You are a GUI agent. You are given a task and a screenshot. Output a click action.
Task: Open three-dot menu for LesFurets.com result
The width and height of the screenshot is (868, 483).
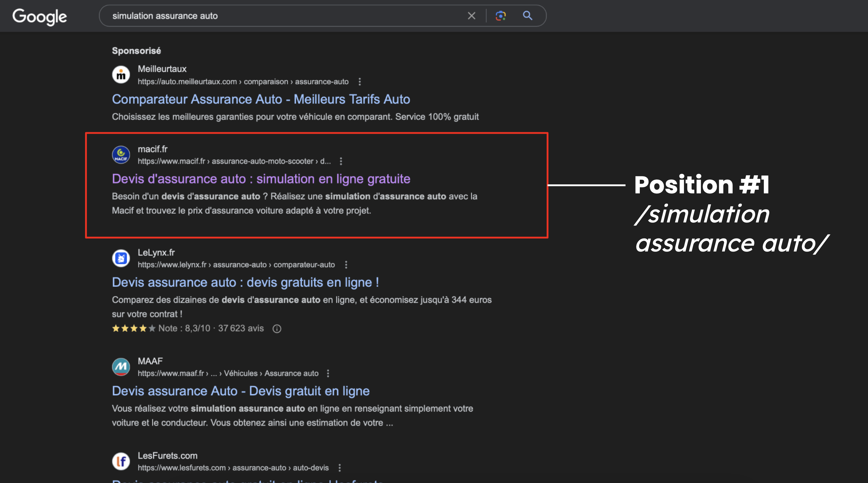[340, 468]
